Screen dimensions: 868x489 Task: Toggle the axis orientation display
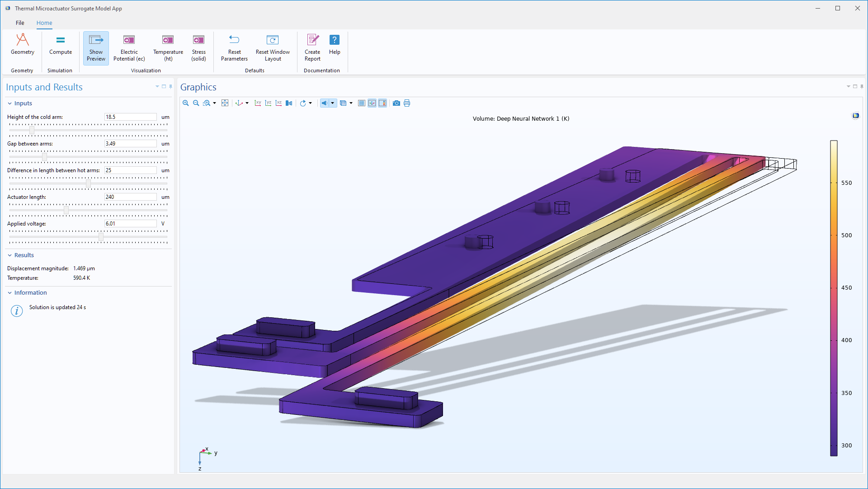tap(372, 103)
